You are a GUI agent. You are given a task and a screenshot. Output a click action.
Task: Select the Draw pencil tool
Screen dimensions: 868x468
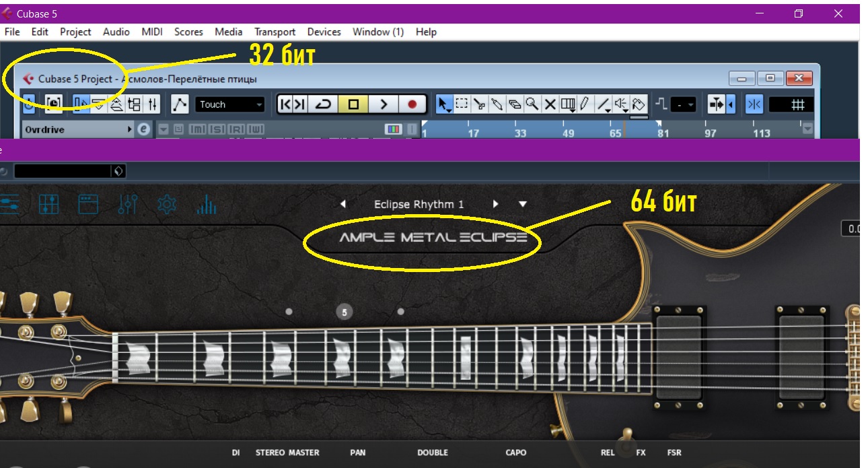(584, 104)
